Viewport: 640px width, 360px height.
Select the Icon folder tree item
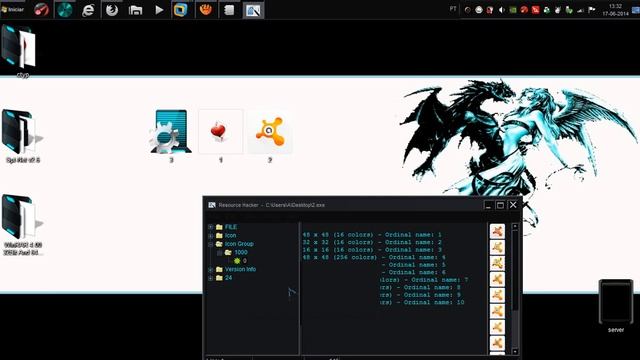pyautogui.click(x=226, y=236)
